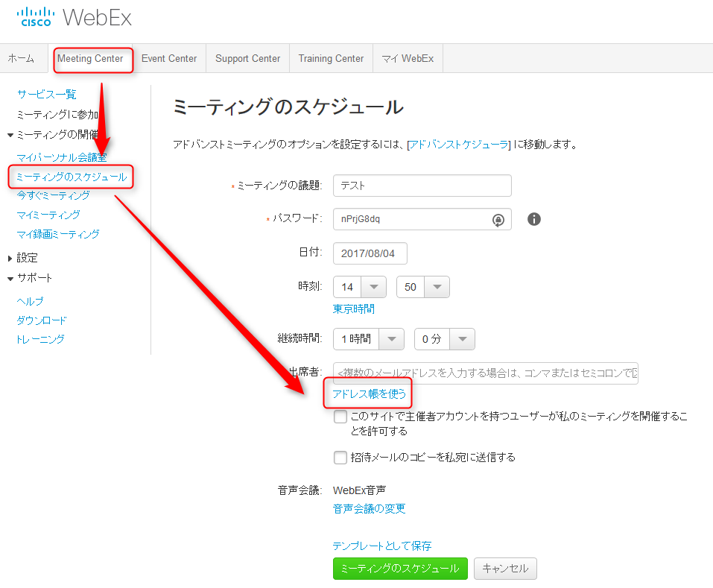The height and width of the screenshot is (588, 713).
Task: Check send invitation copy to me checkbox
Action: tap(340, 457)
